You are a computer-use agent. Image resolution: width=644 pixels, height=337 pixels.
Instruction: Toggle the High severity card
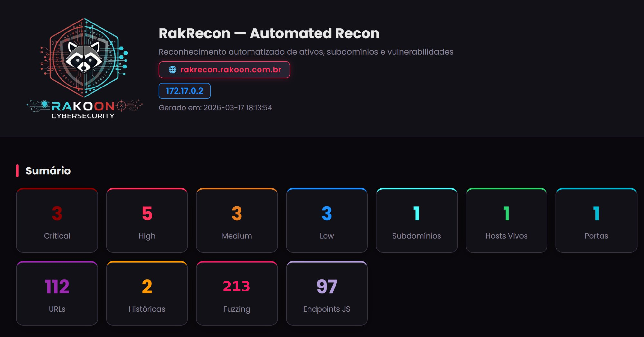(x=147, y=221)
